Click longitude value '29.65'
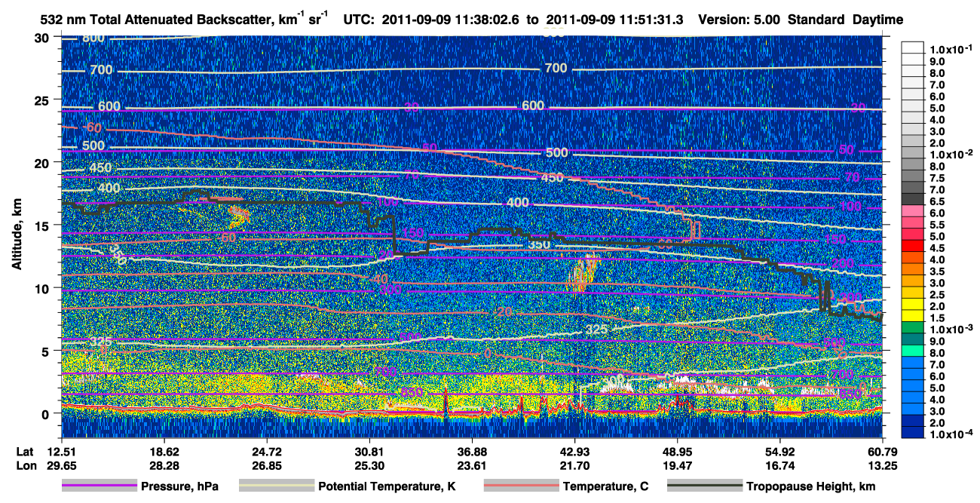The image size is (980, 503). tap(61, 466)
